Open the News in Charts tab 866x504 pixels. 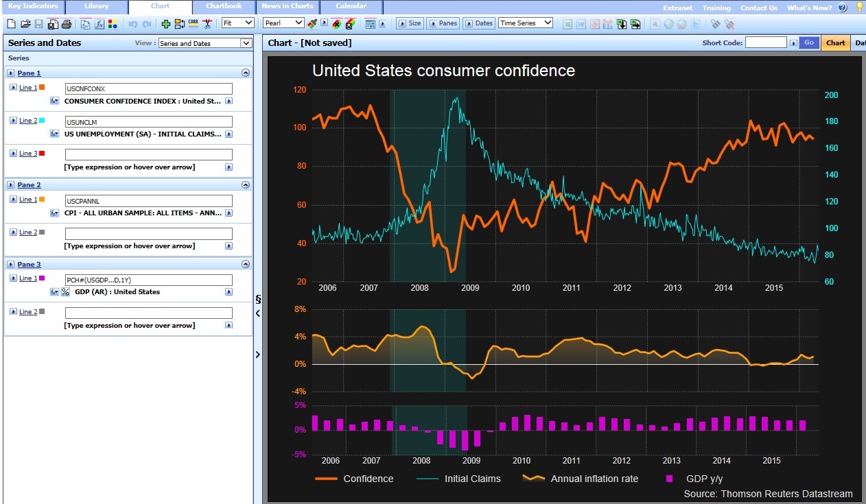287,7
